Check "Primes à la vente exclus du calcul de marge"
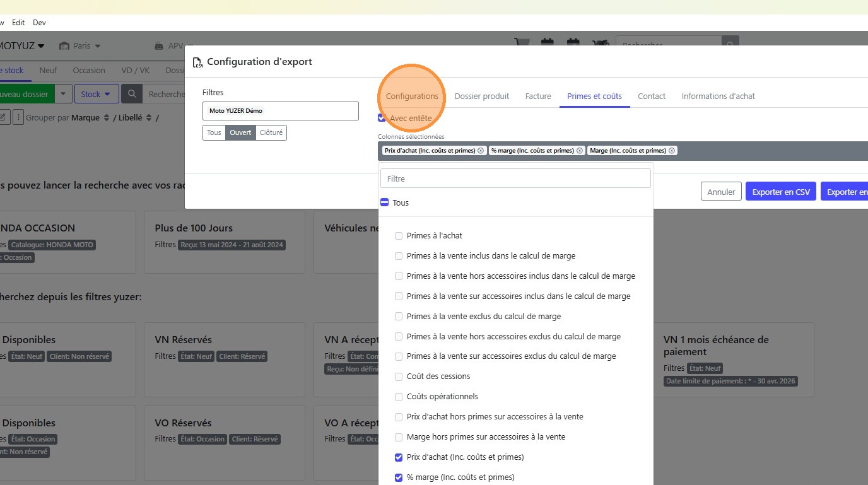868x485 pixels. (x=399, y=317)
